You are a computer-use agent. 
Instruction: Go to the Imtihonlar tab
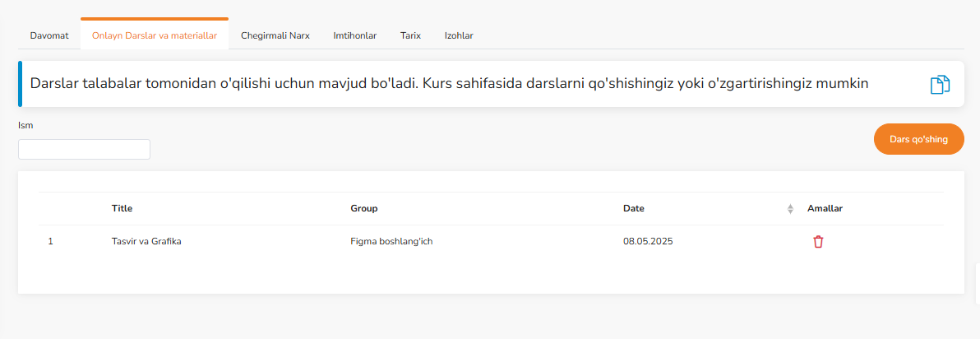[354, 35]
